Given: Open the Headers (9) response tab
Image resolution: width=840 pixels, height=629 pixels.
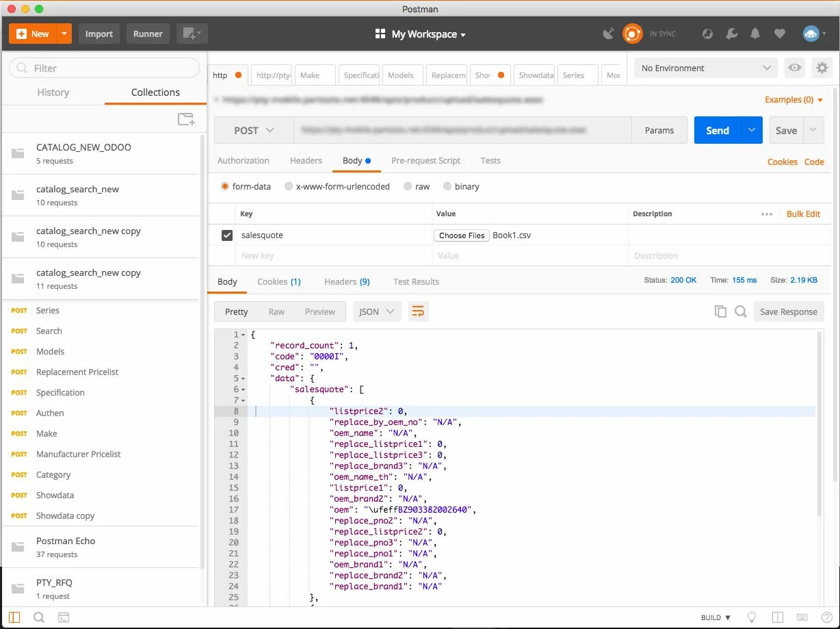Looking at the screenshot, I should (346, 281).
